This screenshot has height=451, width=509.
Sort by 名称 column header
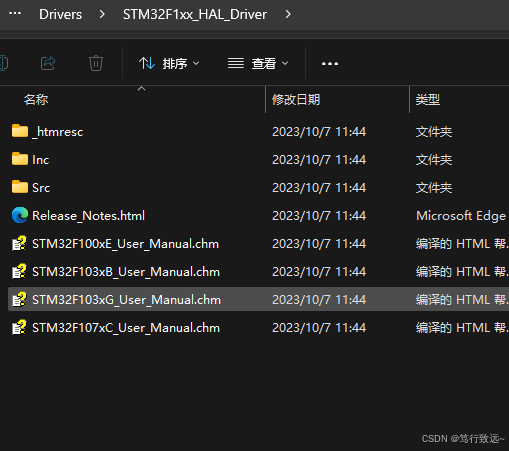point(36,100)
